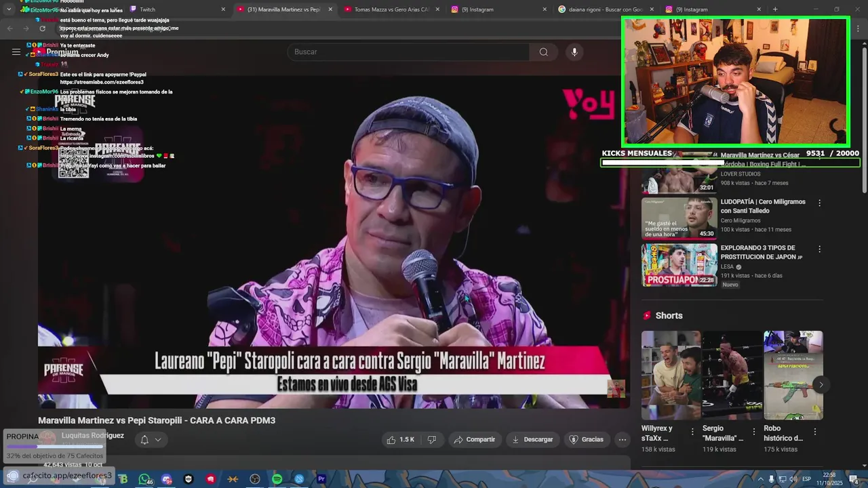Screen dimensions: 868x488
Task: Expand the tab search chevron
Action: click(9, 9)
